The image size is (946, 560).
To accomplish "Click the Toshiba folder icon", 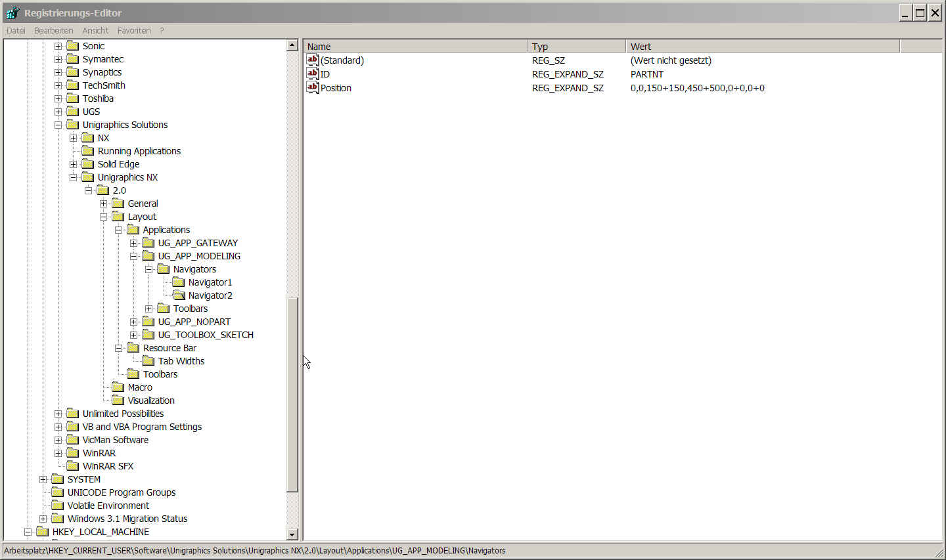I will tap(73, 98).
